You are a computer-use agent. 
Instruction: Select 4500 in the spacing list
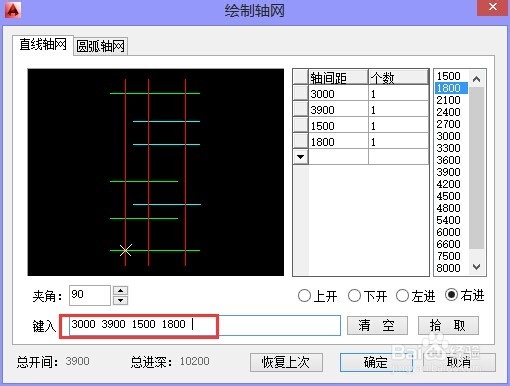tap(449, 196)
